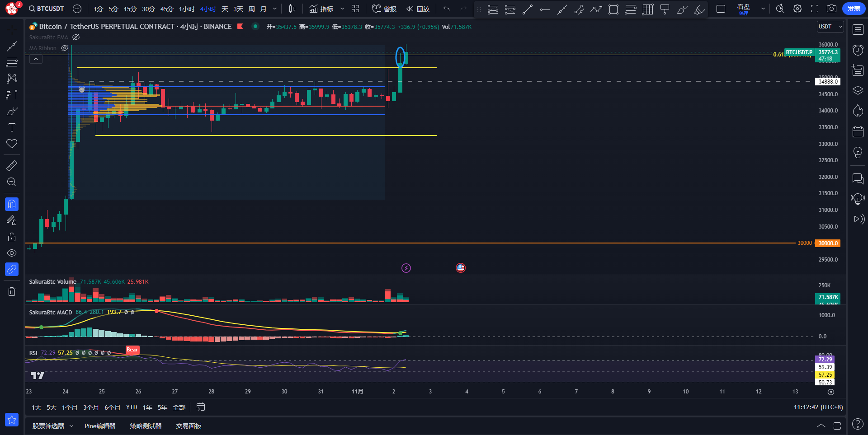Image resolution: width=868 pixels, height=435 pixels.
Task: Select the 1分 timeframe
Action: click(99, 9)
